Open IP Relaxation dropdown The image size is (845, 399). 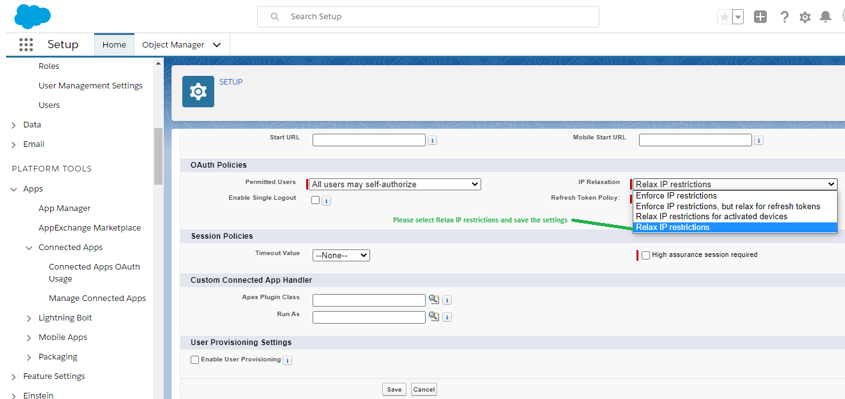click(736, 184)
